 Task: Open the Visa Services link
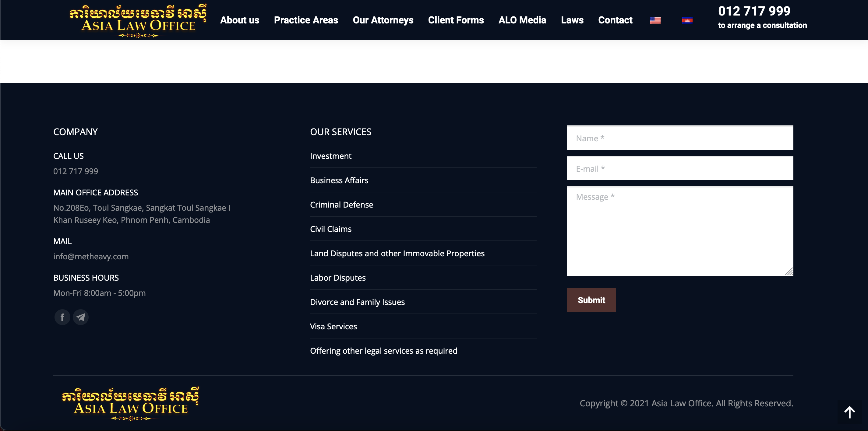pos(333,326)
